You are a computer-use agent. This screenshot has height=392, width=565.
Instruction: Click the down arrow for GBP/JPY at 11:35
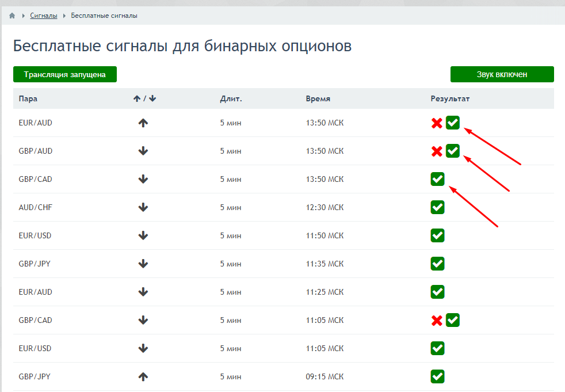[x=143, y=264]
